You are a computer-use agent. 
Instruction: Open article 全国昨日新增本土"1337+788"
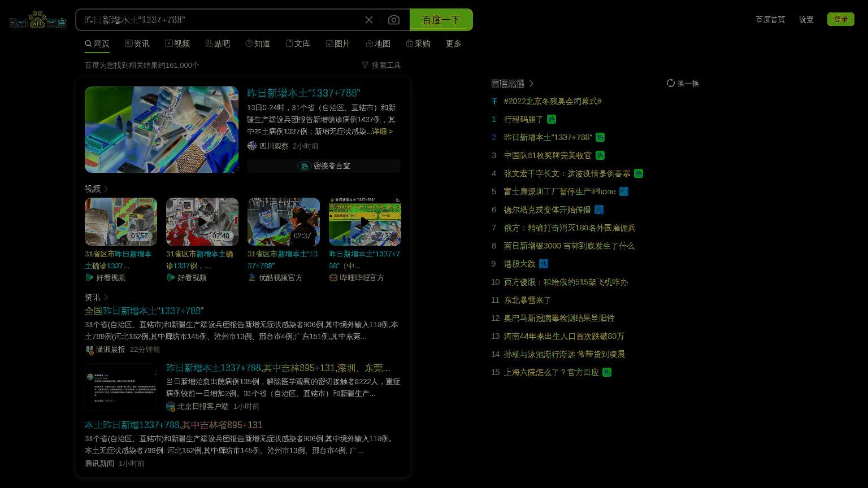pyautogui.click(x=144, y=311)
